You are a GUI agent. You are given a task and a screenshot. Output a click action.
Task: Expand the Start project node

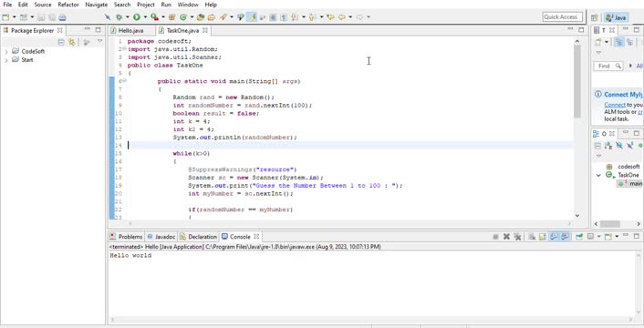6,60
